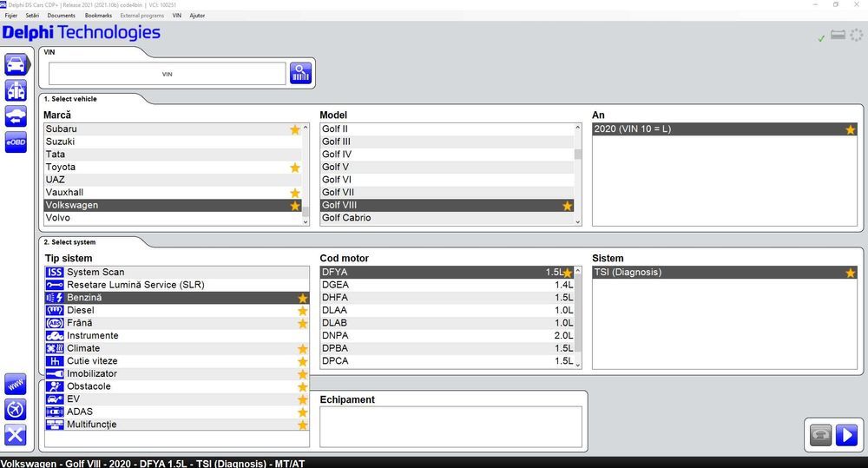This screenshot has width=868, height=468.
Task: Toggle favorite star for Vauxhall
Action: [x=295, y=193]
